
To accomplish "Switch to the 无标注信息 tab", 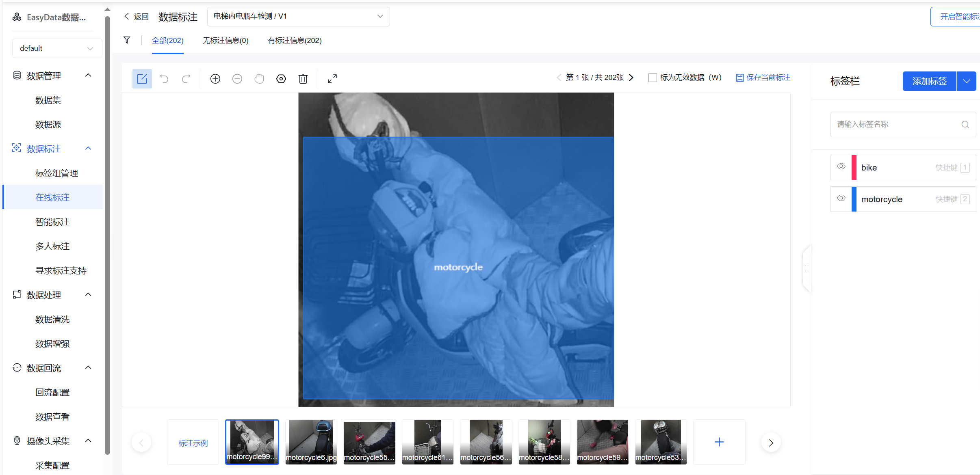I will point(225,40).
